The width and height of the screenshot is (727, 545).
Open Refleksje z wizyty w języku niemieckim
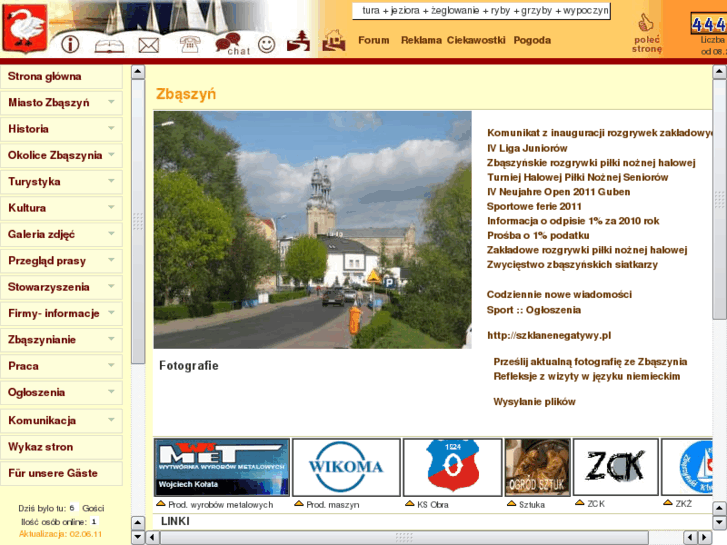587,376
